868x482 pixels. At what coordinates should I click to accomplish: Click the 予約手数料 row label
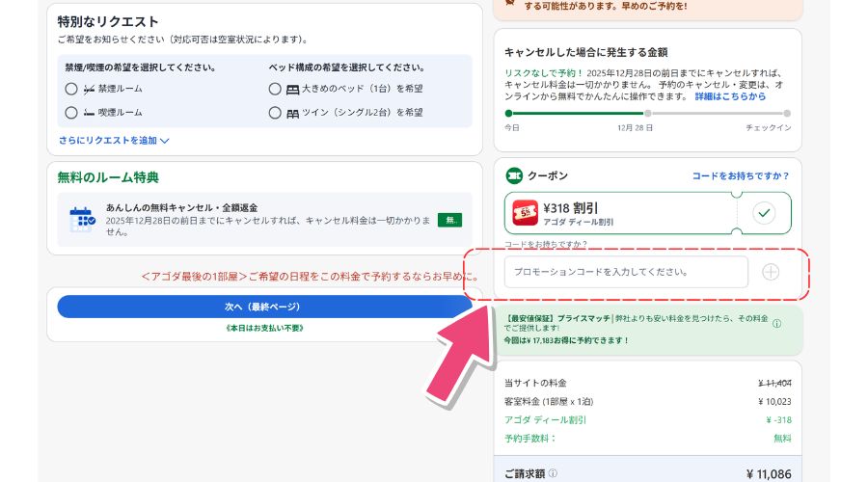pyautogui.click(x=529, y=439)
